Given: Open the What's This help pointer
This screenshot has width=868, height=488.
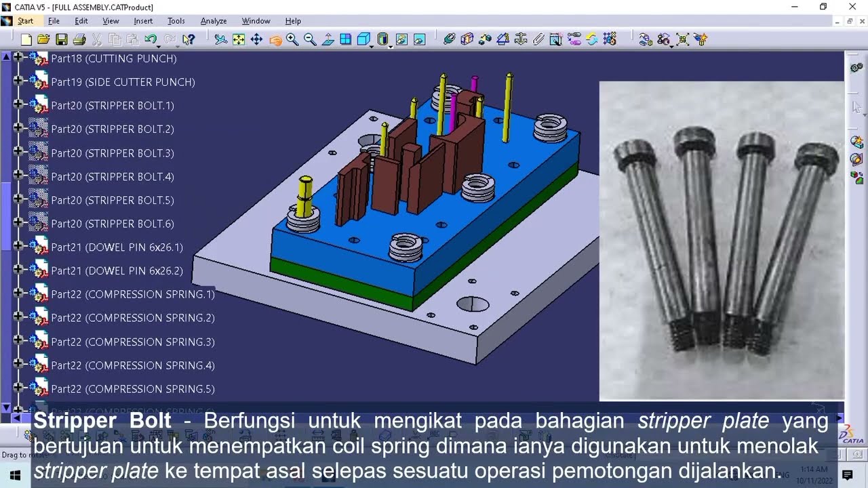Looking at the screenshot, I should [189, 40].
